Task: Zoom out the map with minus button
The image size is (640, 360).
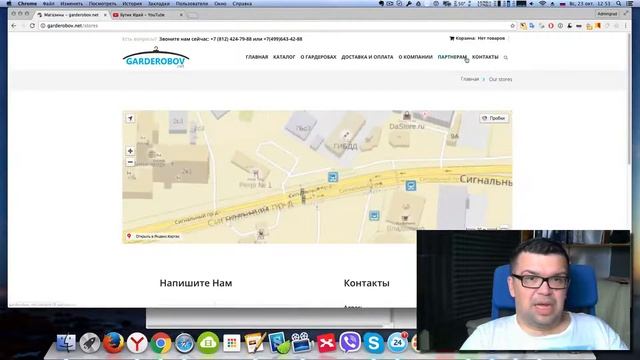Action: [130, 162]
